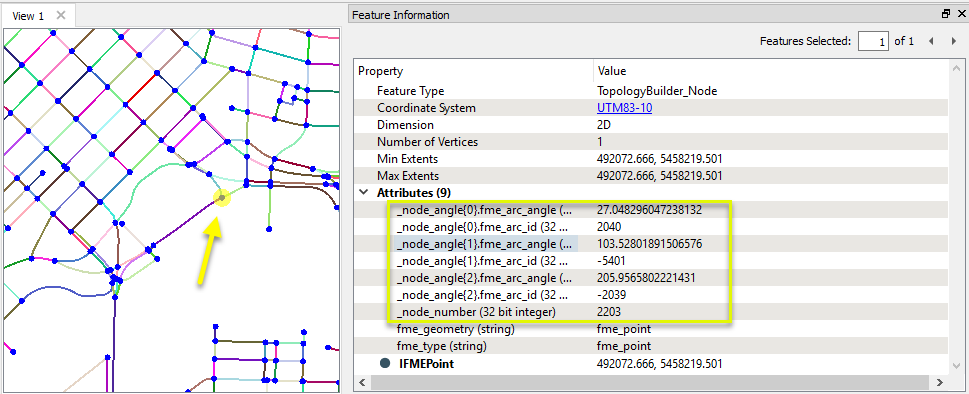Select the _node_angle{1}.fme_arc_angle row
The width and height of the screenshot is (969, 394).
click(x=651, y=244)
